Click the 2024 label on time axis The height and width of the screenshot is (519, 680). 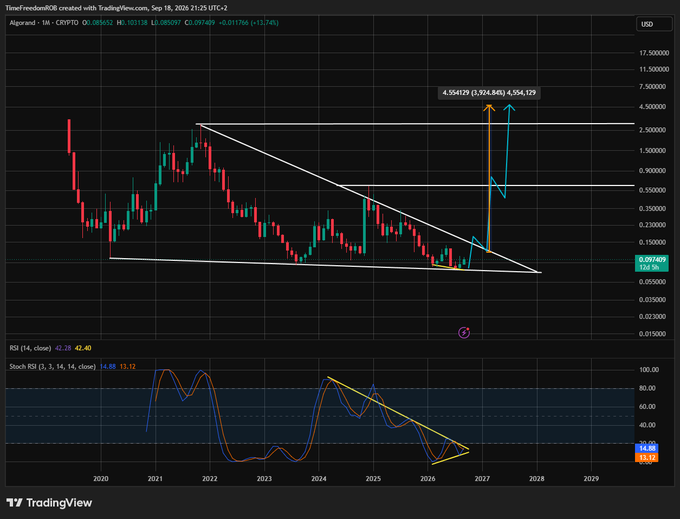pos(319,479)
